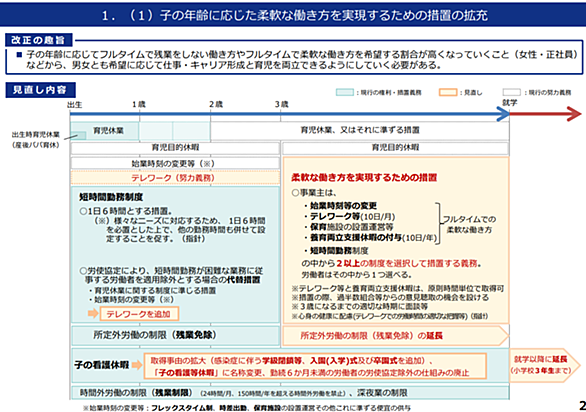
Task: Click bullet 養育両立支援休暇の付与(10日/年)
Action: (370, 238)
